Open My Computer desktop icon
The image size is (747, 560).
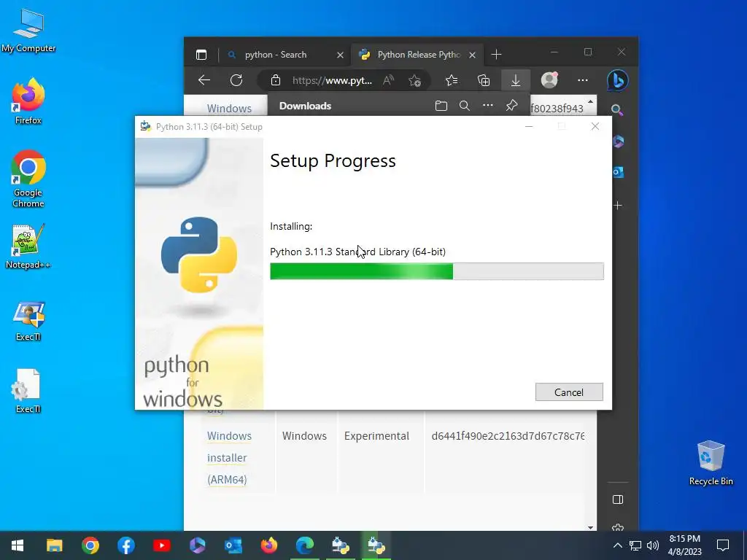(x=28, y=31)
